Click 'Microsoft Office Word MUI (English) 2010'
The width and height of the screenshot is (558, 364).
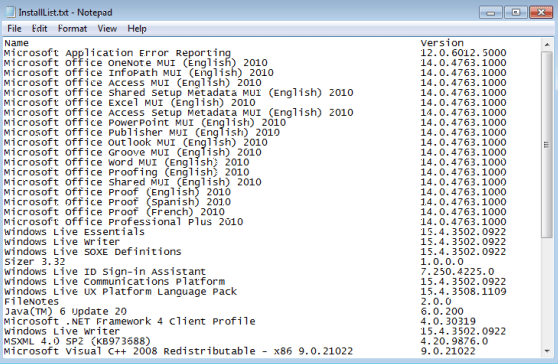point(127,163)
